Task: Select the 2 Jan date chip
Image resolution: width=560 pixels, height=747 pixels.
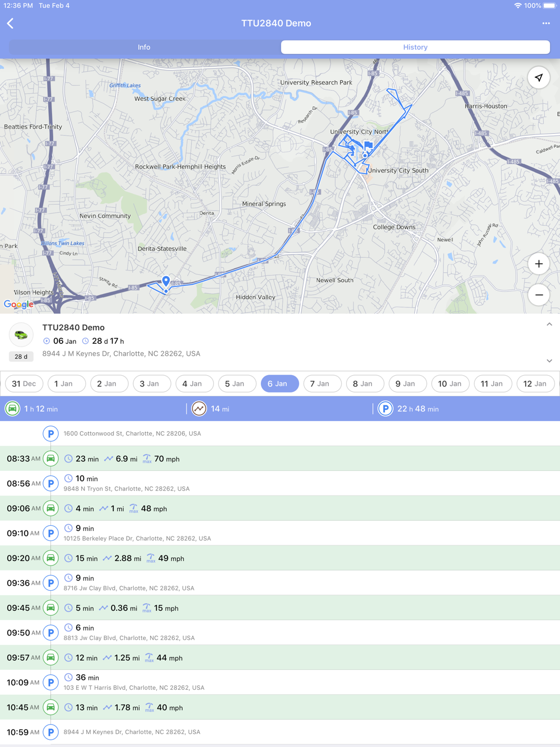Action: pos(109,384)
